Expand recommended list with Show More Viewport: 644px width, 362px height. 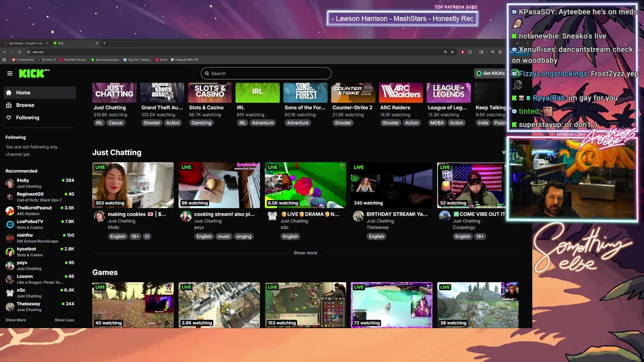(x=16, y=320)
